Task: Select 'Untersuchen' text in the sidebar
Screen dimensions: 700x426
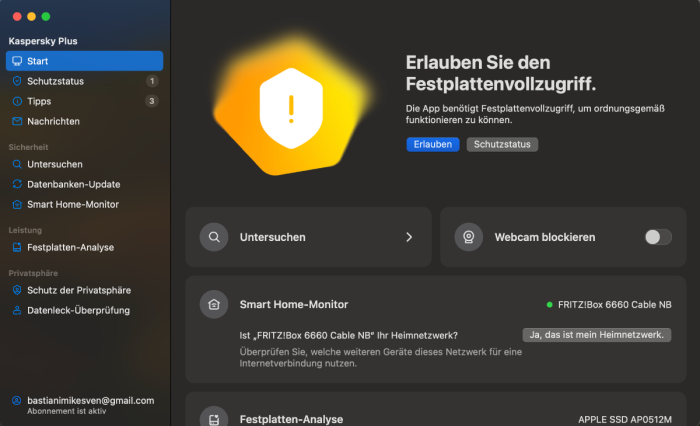Action: (x=55, y=164)
